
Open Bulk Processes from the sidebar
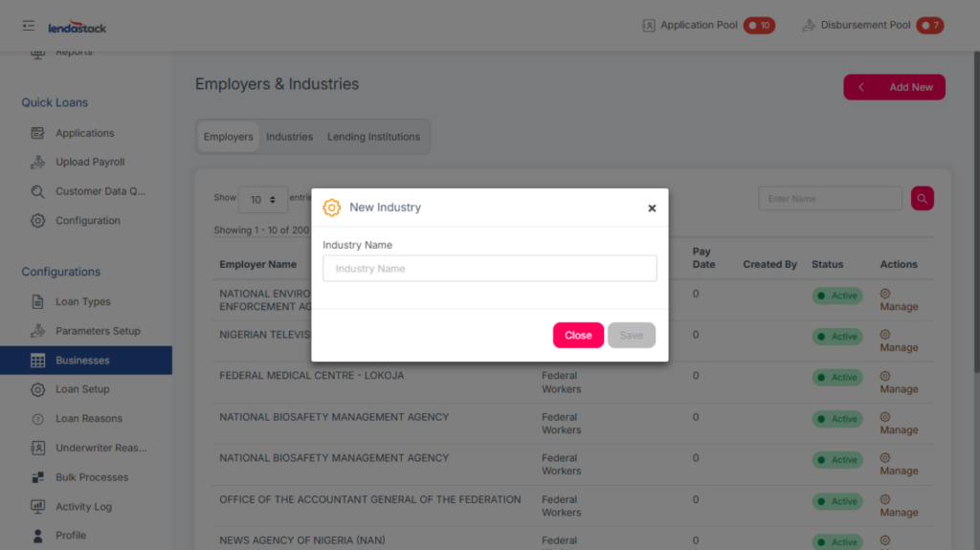coord(91,477)
